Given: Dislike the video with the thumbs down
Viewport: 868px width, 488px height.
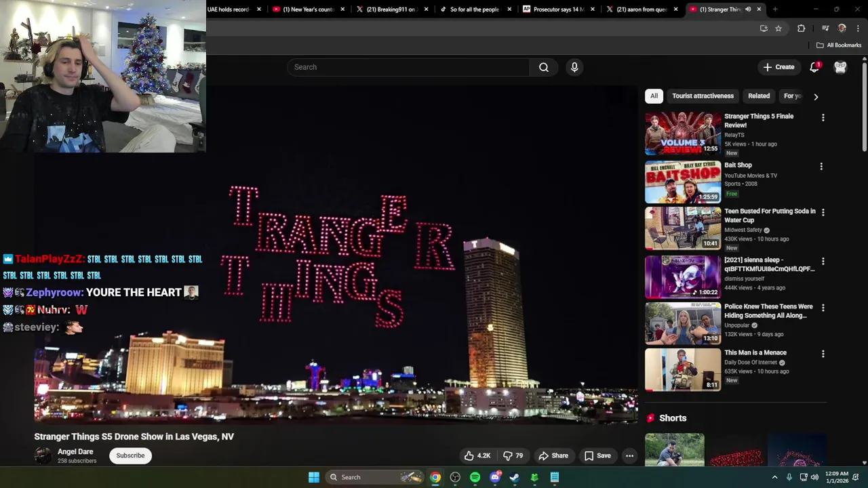Looking at the screenshot, I should point(513,455).
